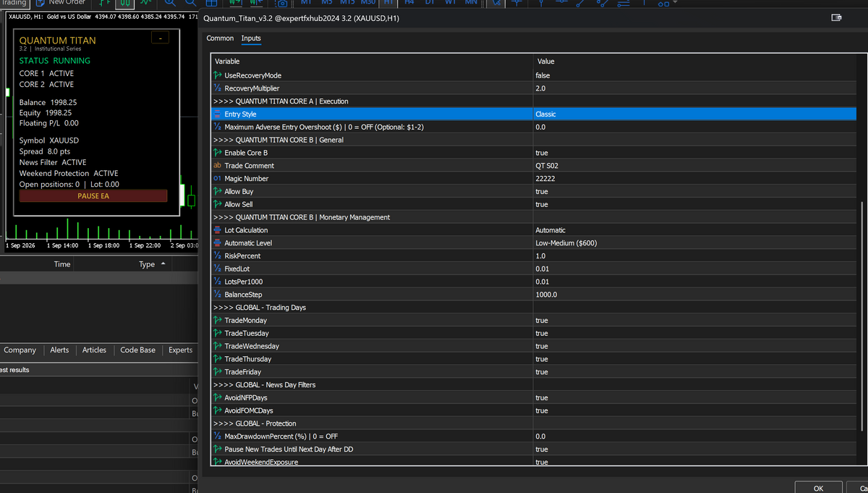
Task: Click the boolean icon beside AvoidNFPDays
Action: [218, 397]
